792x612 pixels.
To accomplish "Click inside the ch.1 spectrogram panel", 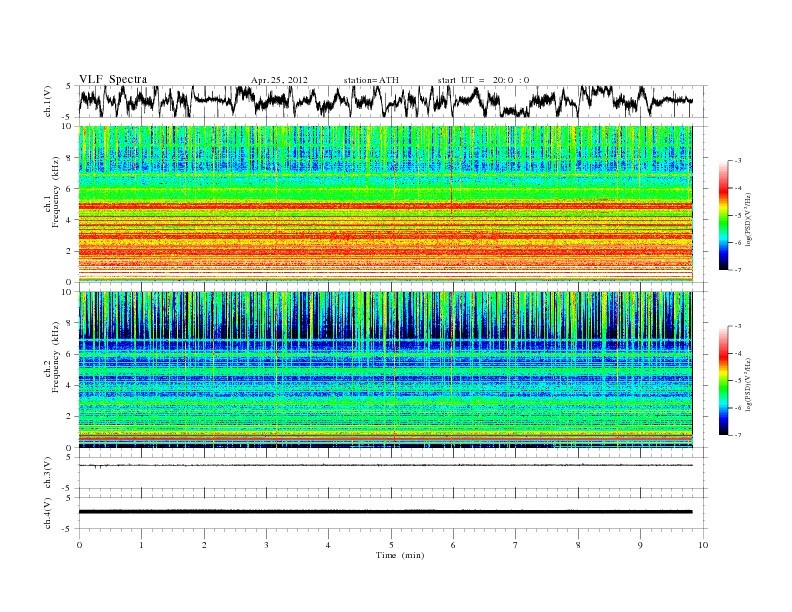I will tap(386, 204).
